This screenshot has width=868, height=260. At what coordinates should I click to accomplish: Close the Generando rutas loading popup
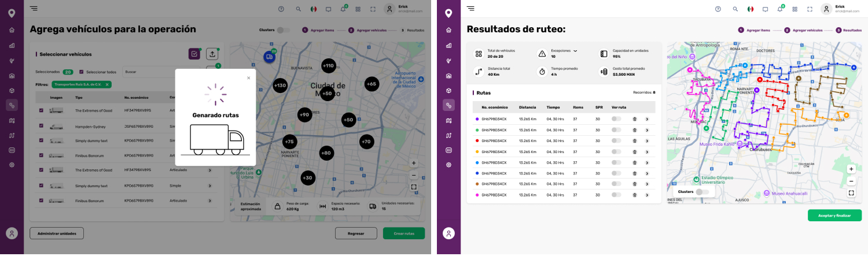coord(249,78)
